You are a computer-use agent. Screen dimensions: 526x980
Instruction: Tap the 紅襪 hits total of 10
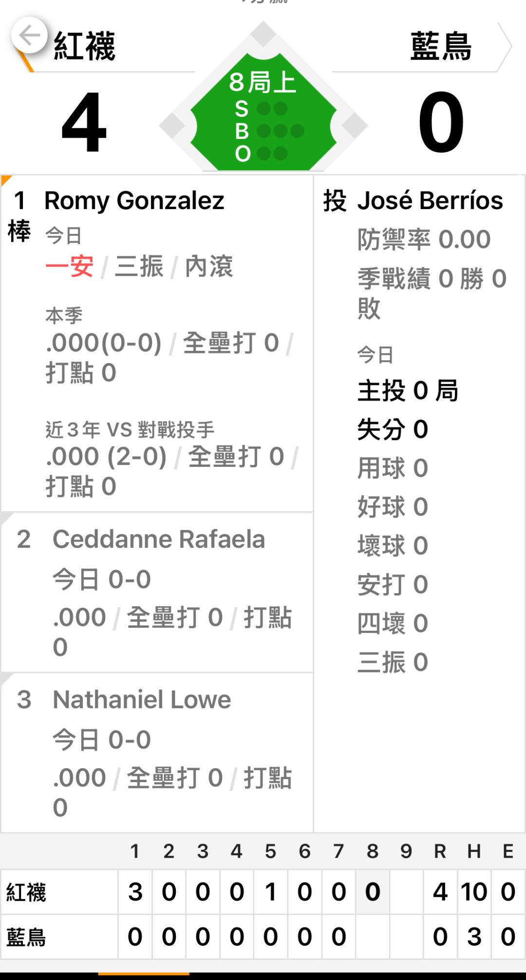(x=474, y=892)
